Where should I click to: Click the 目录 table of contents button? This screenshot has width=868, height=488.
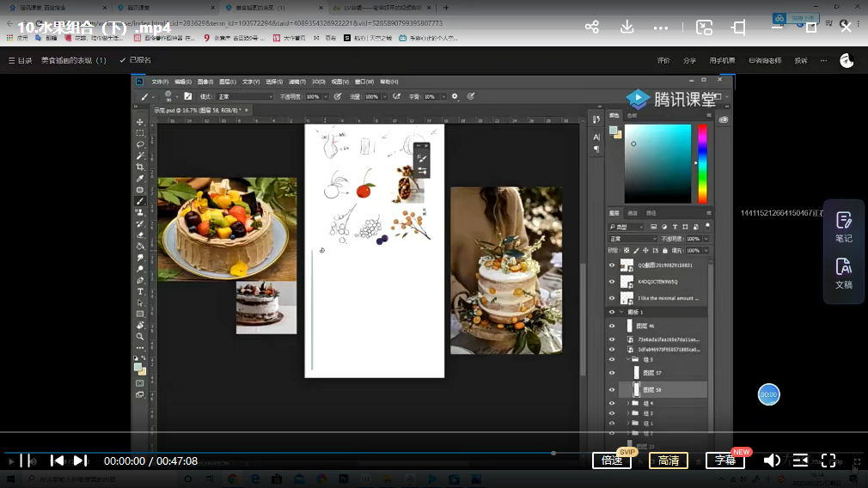coord(20,60)
